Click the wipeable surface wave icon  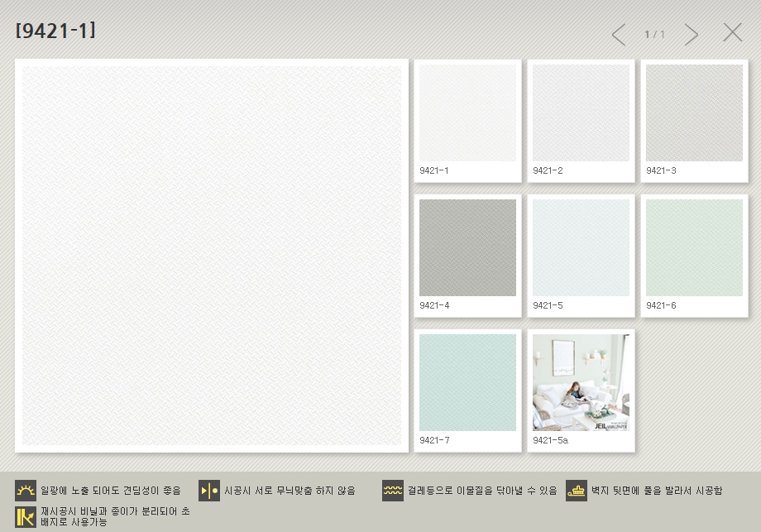(x=393, y=491)
